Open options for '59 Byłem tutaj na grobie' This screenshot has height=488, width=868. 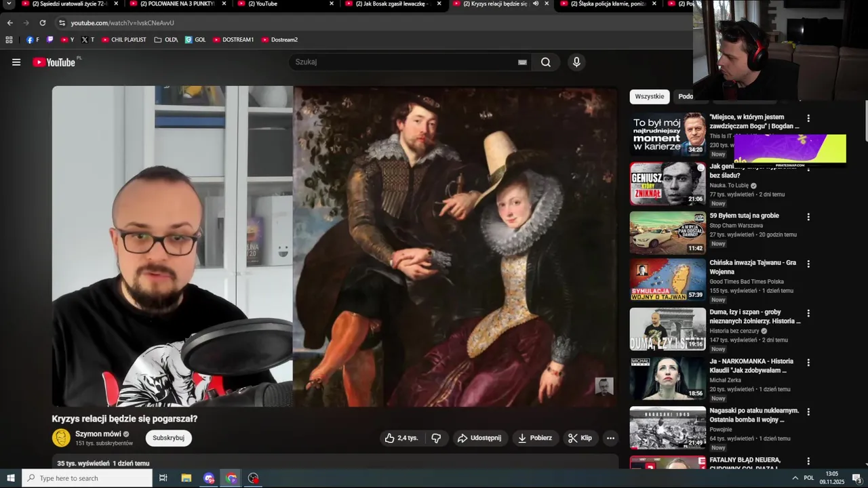point(808,217)
